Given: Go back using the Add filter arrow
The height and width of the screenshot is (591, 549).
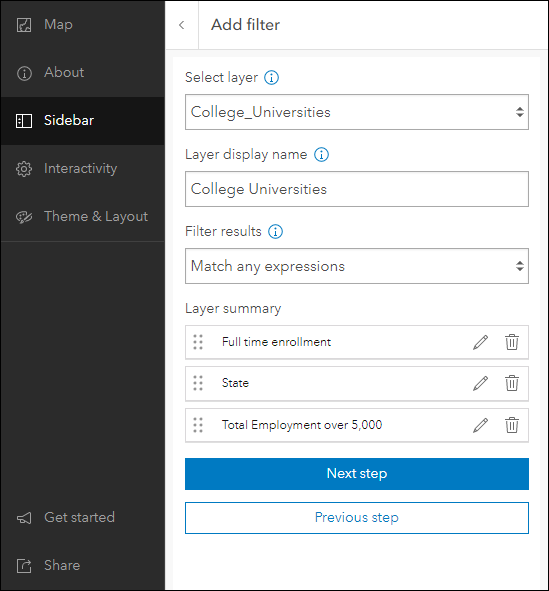Looking at the screenshot, I should click(x=182, y=25).
